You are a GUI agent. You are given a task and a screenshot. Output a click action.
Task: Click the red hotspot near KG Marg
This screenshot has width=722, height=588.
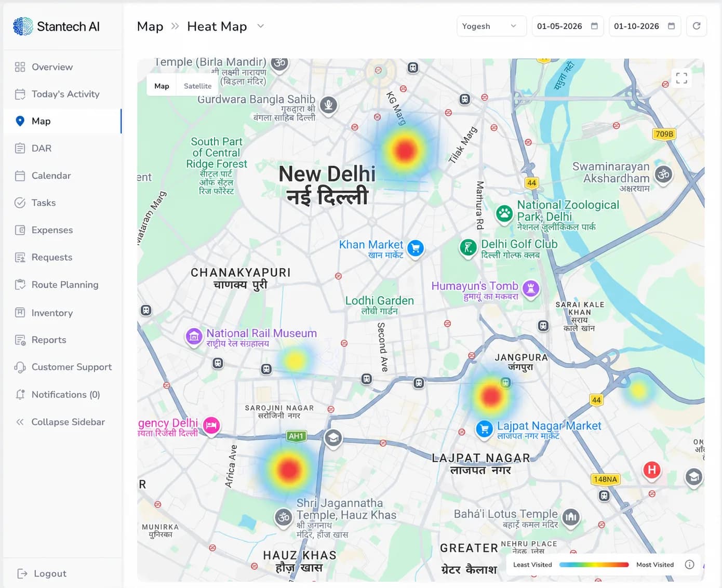coord(404,151)
